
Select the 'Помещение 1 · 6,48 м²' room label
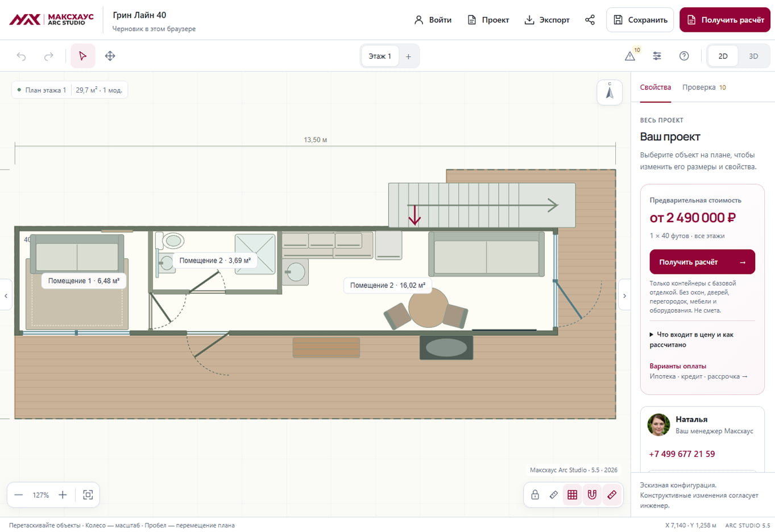pyautogui.click(x=84, y=281)
